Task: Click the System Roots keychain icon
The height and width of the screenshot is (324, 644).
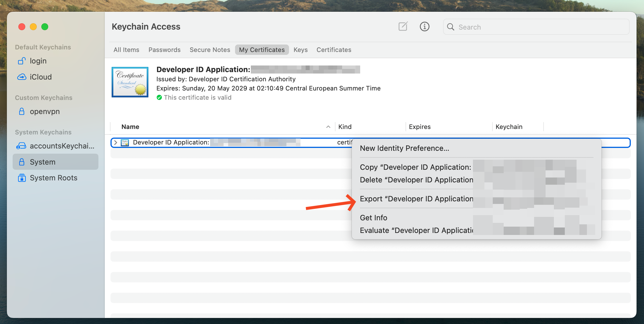Action: point(22,178)
